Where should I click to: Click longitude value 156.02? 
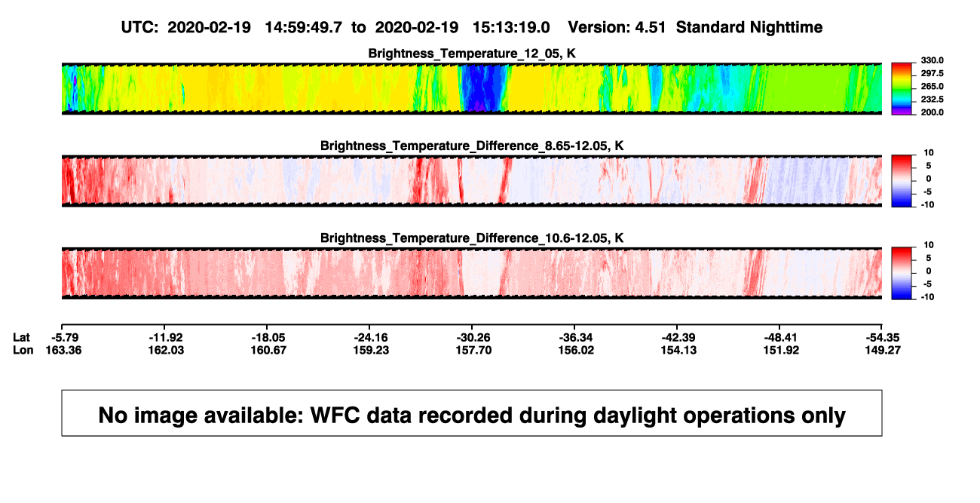576,349
